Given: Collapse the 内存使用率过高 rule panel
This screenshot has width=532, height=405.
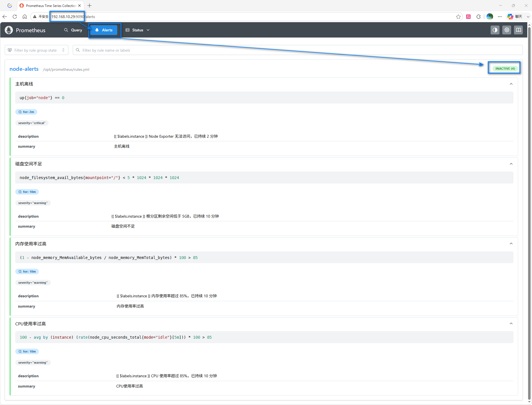Looking at the screenshot, I should [511, 243].
